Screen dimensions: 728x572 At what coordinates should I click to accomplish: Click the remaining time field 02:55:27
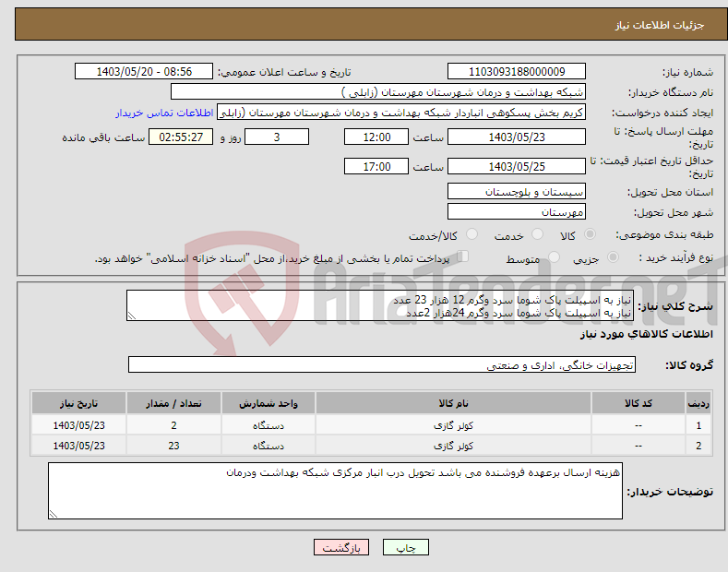[x=181, y=137]
